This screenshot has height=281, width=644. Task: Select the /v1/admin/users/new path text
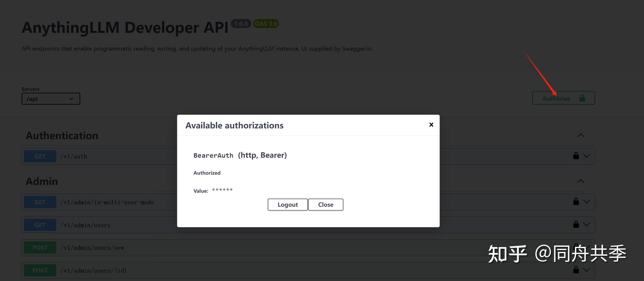(92, 248)
